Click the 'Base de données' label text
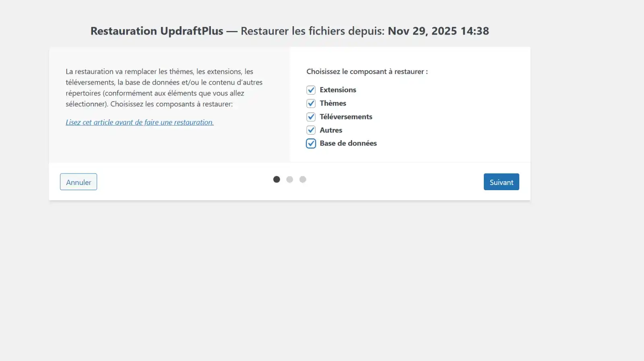644x361 pixels. pyautogui.click(x=348, y=143)
